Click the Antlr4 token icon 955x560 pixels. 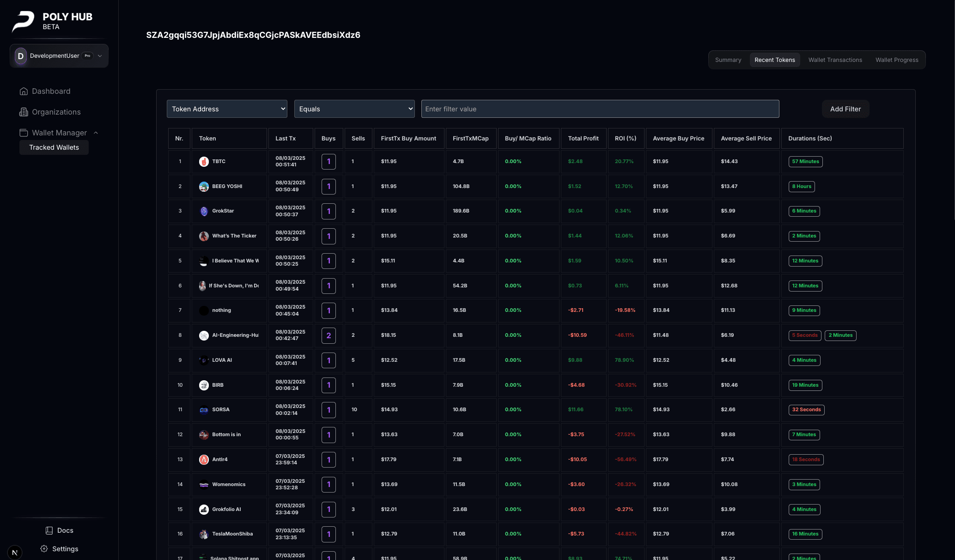point(204,459)
